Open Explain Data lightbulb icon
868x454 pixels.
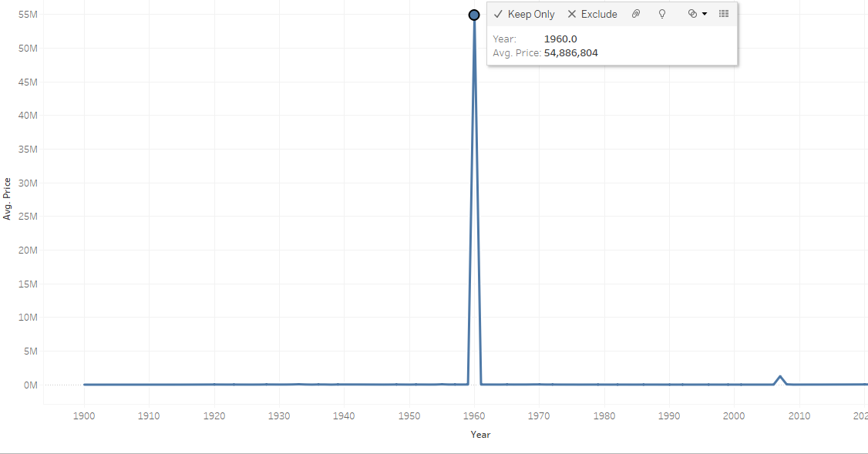[662, 14]
